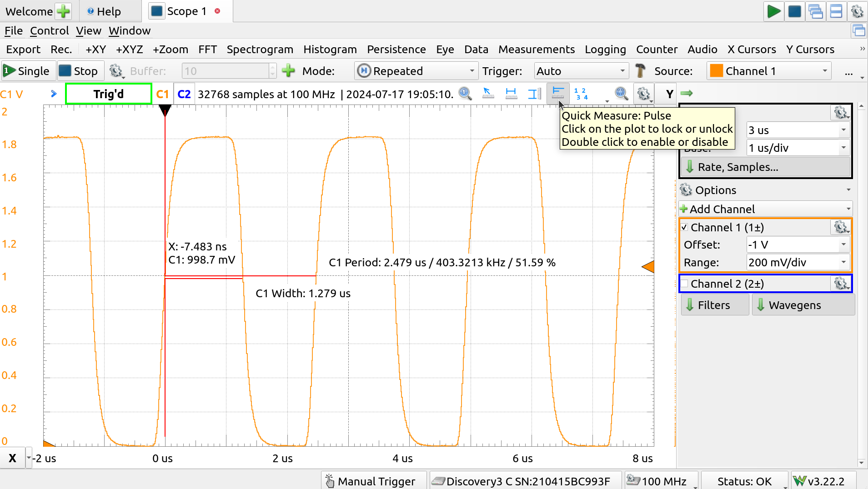This screenshot has width=868, height=489.
Task: Open the Position dropdown showing 3 us
Action: coord(798,130)
